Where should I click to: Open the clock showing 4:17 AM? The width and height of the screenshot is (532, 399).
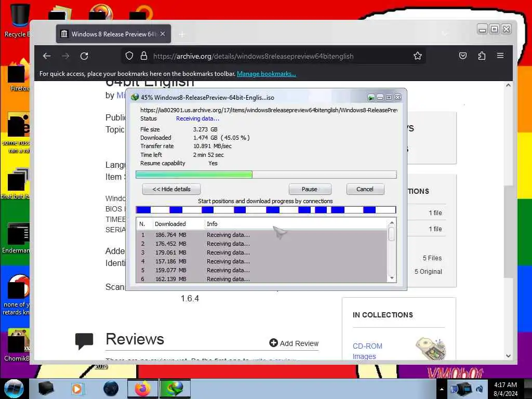[506, 389]
